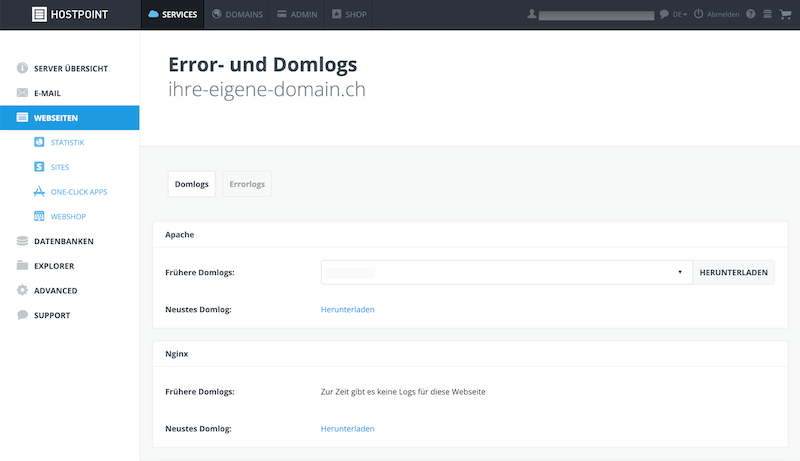Viewport: 800px width, 461px height.
Task: Open the Domains menu in the top bar
Action: click(237, 14)
